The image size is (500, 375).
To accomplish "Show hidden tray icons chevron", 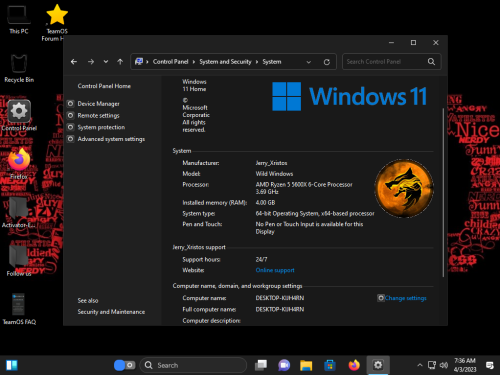I will click(x=420, y=365).
